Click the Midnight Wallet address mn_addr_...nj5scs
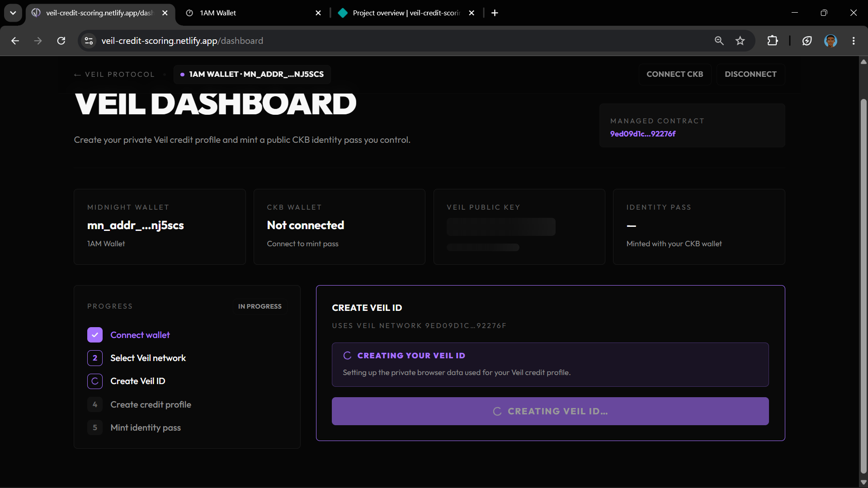Viewport: 868px width, 488px height. [x=136, y=225]
